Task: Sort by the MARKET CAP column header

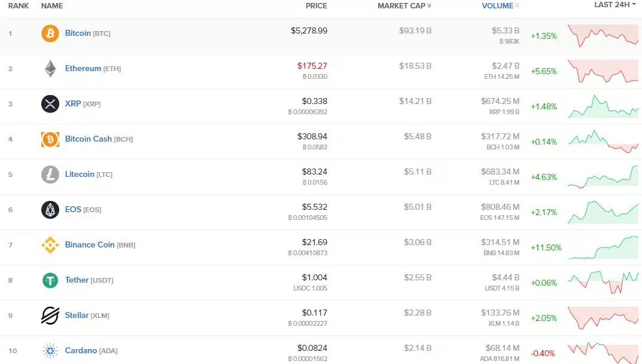Action: (x=404, y=6)
